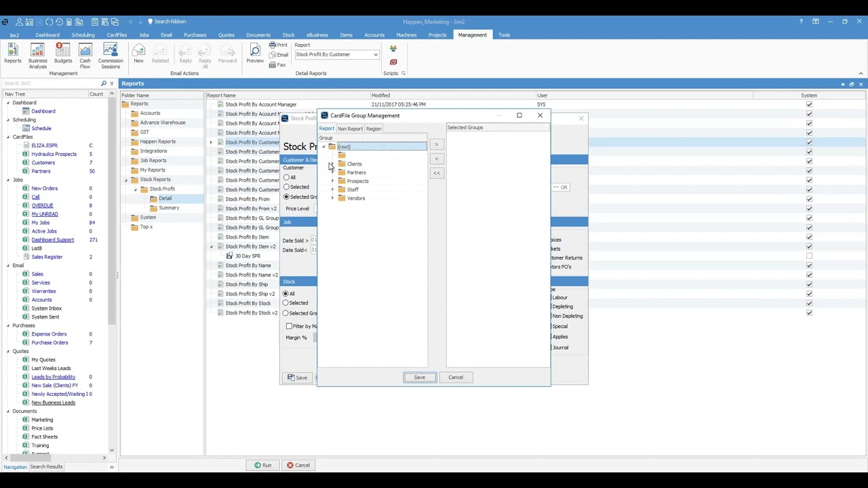
Task: Switch to the Non Report tab
Action: click(x=351, y=129)
